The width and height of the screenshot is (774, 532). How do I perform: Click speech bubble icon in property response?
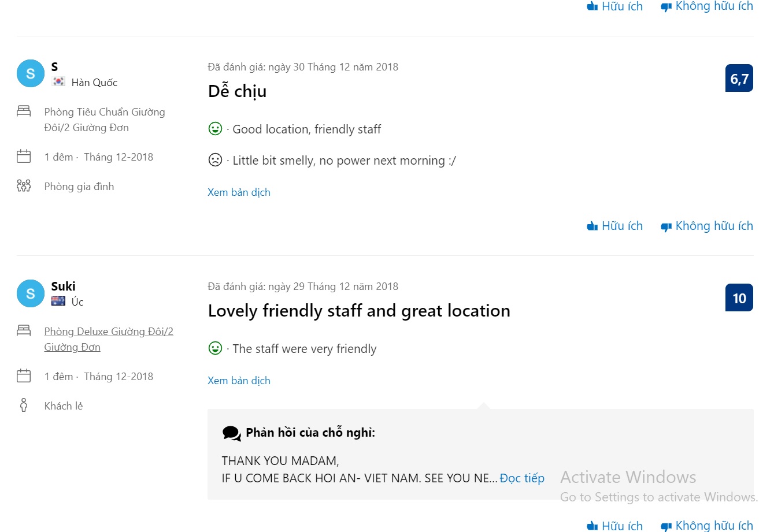pos(231,433)
